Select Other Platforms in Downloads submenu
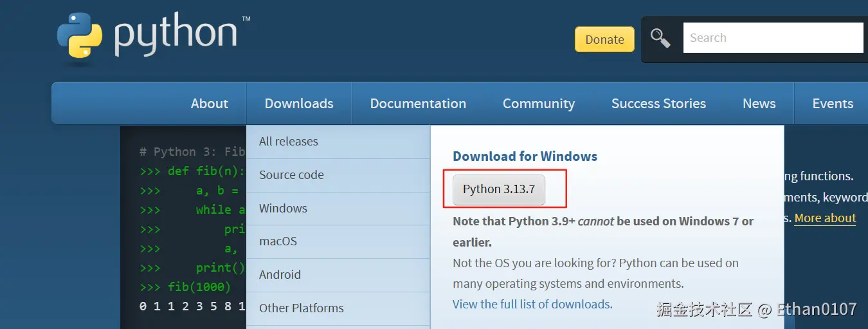 [338, 308]
